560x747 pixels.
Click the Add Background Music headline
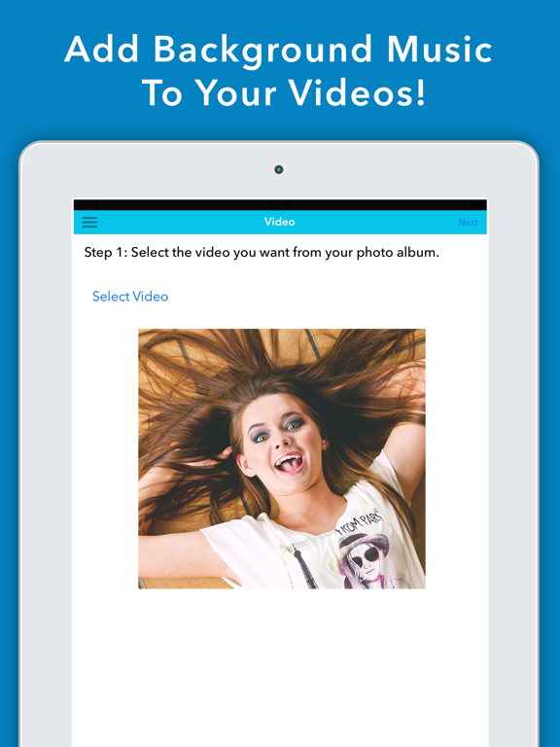click(x=279, y=50)
